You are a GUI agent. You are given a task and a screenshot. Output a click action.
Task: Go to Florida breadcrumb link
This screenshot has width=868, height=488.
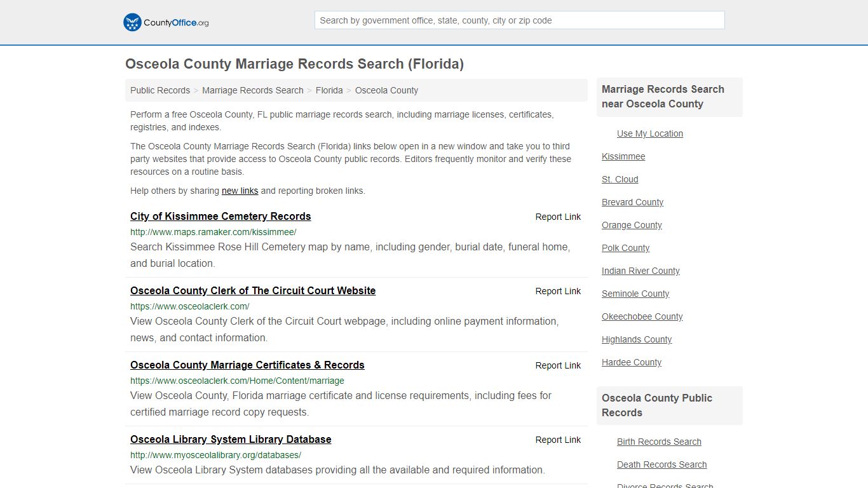pos(329,90)
